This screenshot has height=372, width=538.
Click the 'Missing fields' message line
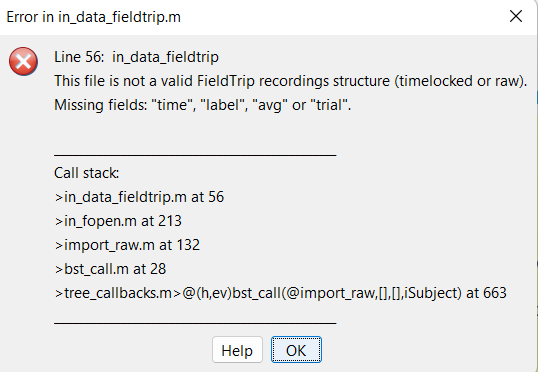pyautogui.click(x=202, y=105)
